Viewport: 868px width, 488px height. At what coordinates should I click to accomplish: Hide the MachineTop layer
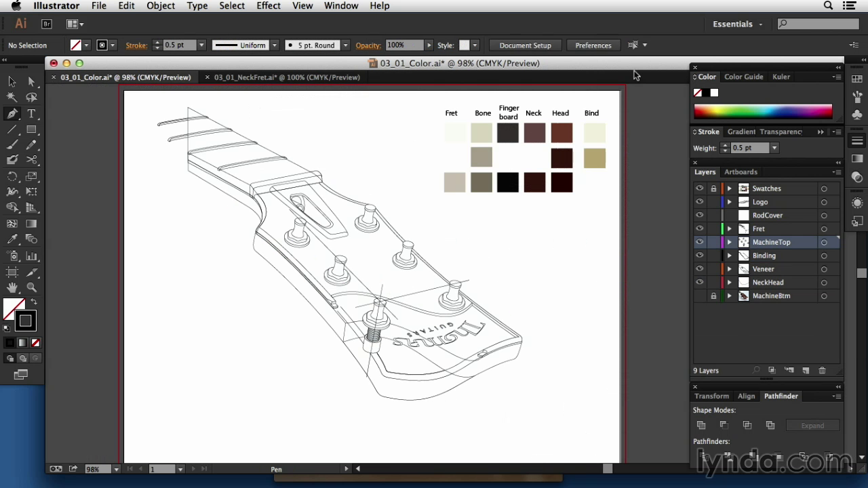click(x=699, y=242)
